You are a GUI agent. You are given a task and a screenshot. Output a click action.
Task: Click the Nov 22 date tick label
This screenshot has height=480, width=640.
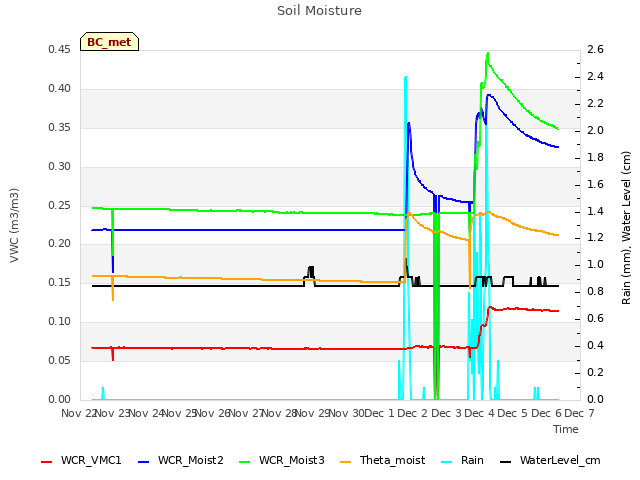point(78,413)
